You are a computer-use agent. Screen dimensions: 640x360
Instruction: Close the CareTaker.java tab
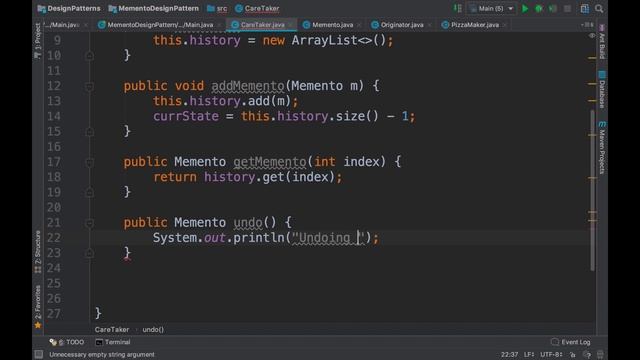[290, 25]
